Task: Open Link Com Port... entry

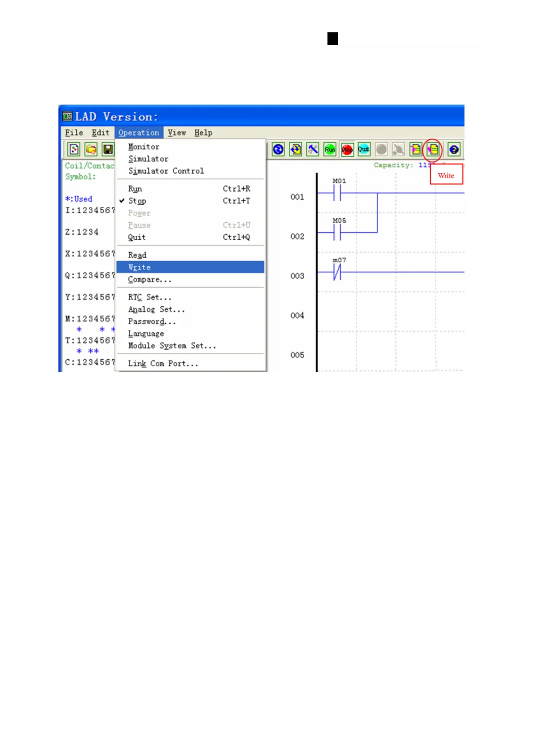Action: [190, 364]
